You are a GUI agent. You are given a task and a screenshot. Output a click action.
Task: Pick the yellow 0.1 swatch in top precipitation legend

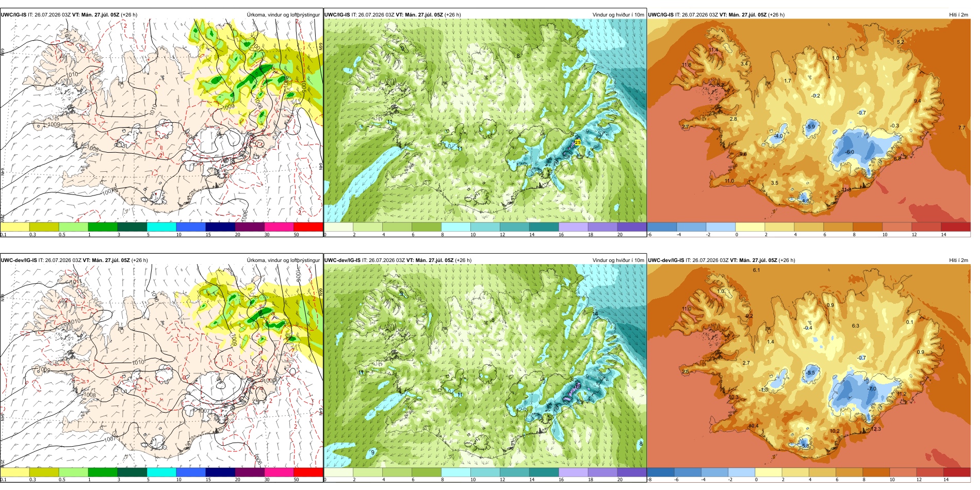[x=15, y=226]
